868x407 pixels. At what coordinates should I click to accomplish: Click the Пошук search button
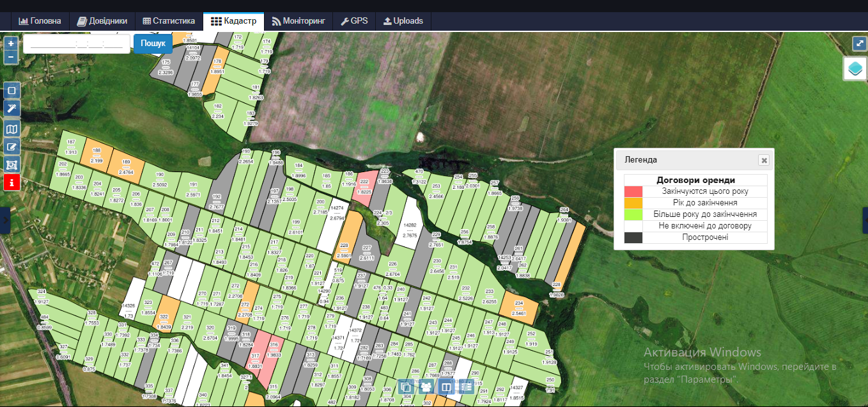click(153, 44)
